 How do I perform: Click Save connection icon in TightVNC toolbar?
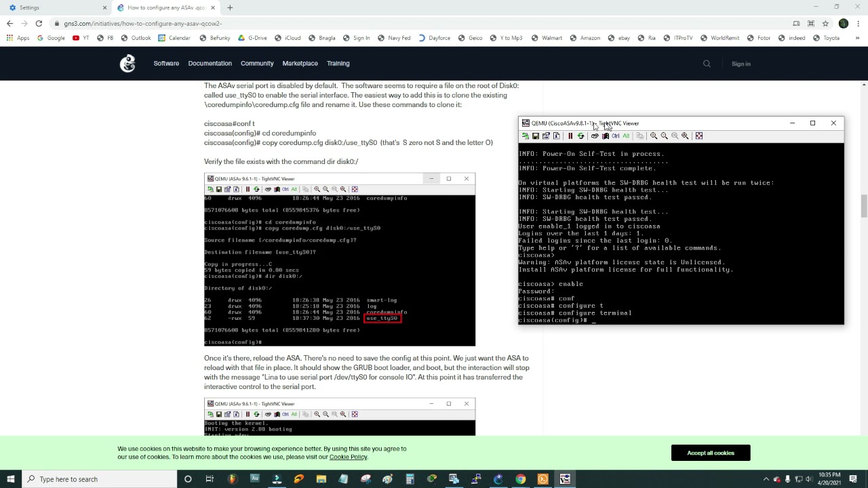(x=535, y=136)
